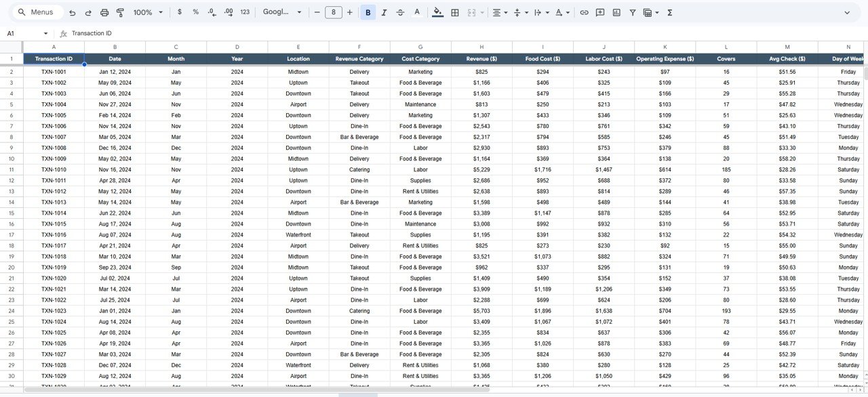Image resolution: width=868 pixels, height=397 pixels.
Task: Open the Menus search box
Action: [37, 12]
